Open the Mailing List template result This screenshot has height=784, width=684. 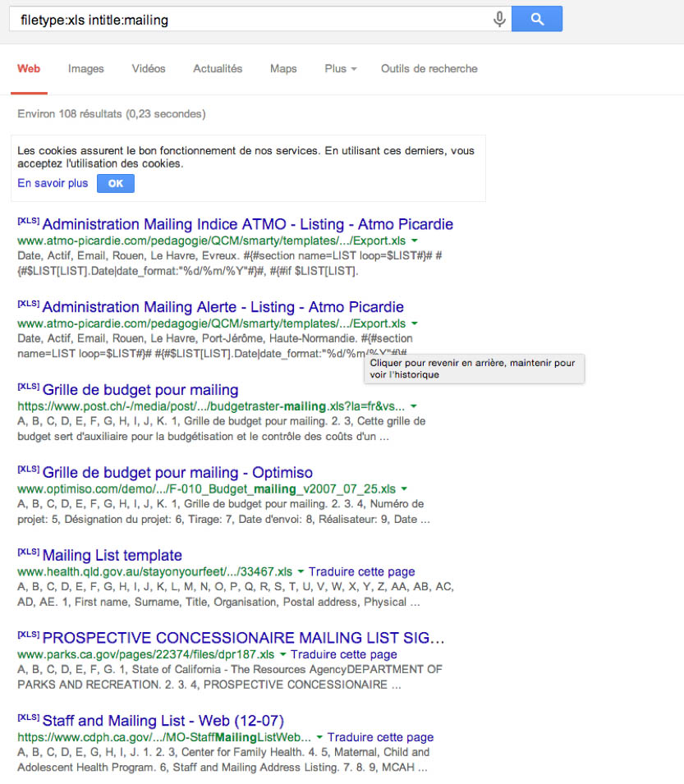[112, 555]
